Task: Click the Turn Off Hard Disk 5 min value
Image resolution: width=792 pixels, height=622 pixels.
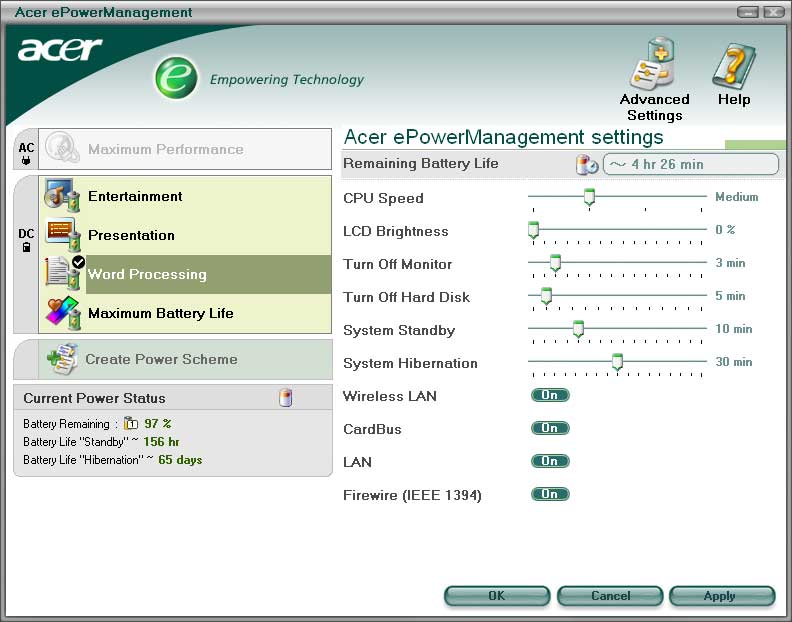Action: tap(730, 296)
